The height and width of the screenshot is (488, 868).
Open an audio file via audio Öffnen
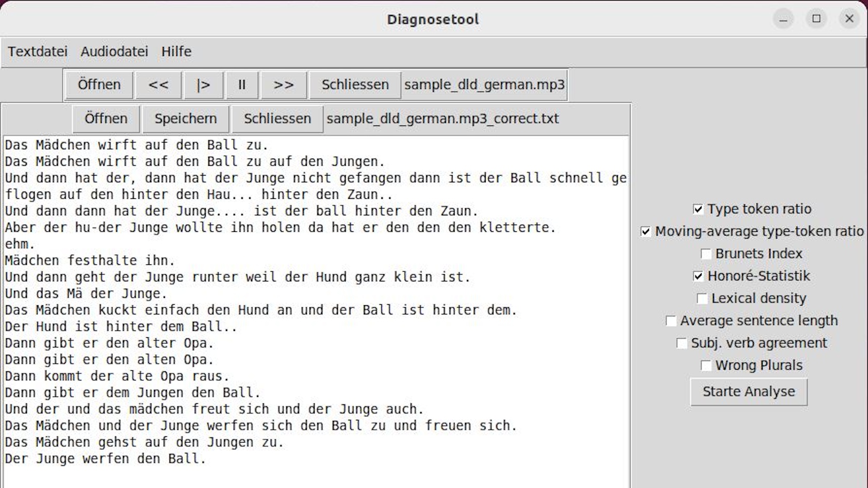(99, 85)
